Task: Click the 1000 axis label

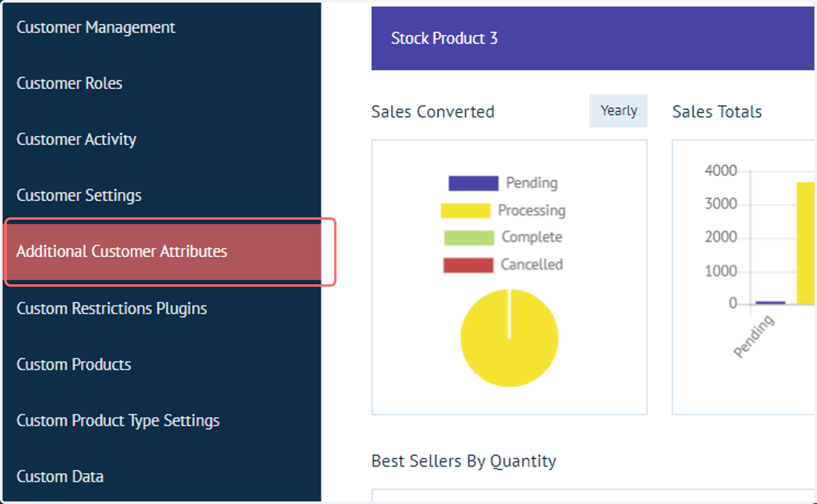Action: [x=721, y=271]
